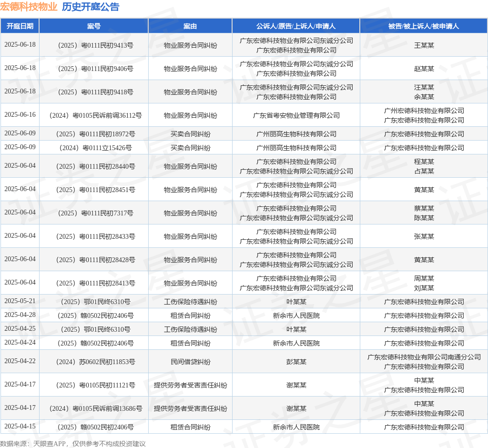
Task: Click case number 粤0111立15426号
Action: [95, 148]
